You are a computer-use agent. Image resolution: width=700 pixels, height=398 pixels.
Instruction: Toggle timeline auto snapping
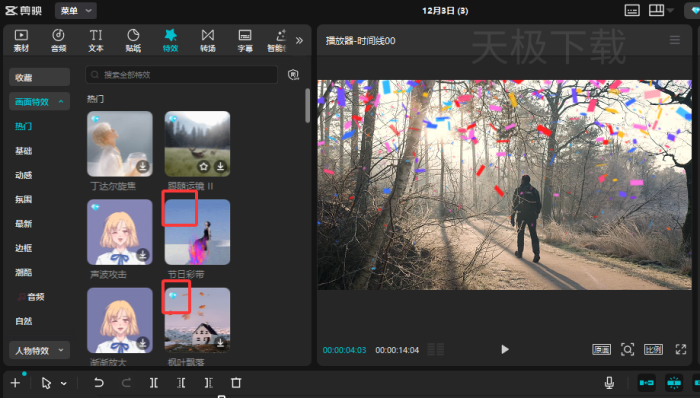coord(674,383)
